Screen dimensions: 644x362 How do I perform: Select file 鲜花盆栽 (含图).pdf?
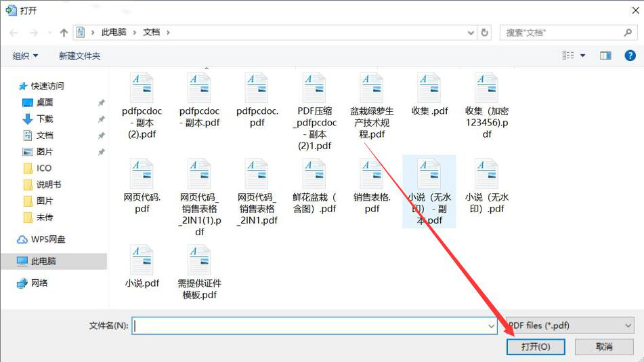pos(314,186)
